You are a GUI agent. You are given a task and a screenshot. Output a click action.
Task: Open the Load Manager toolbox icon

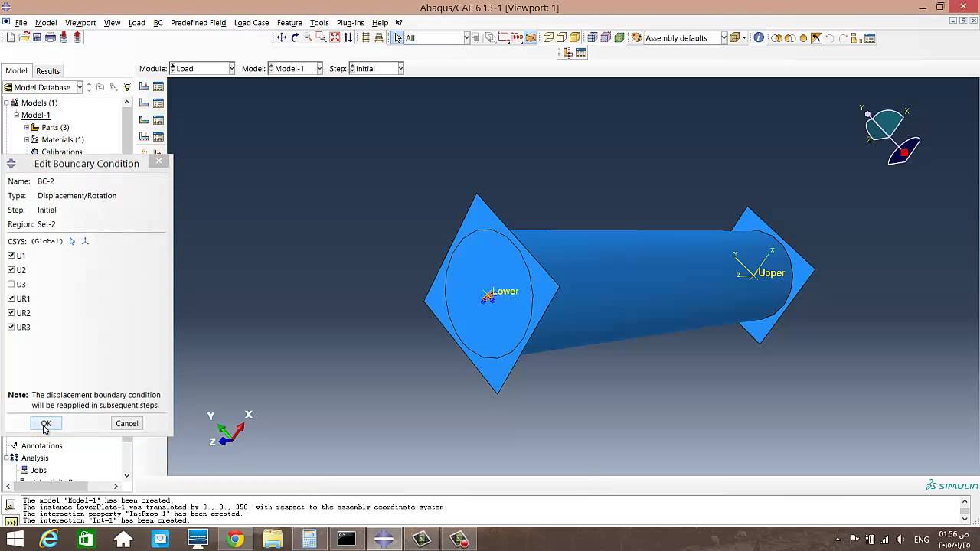pos(158,86)
